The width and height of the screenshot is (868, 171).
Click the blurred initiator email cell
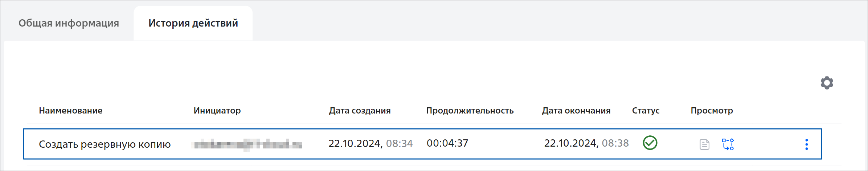(x=248, y=144)
